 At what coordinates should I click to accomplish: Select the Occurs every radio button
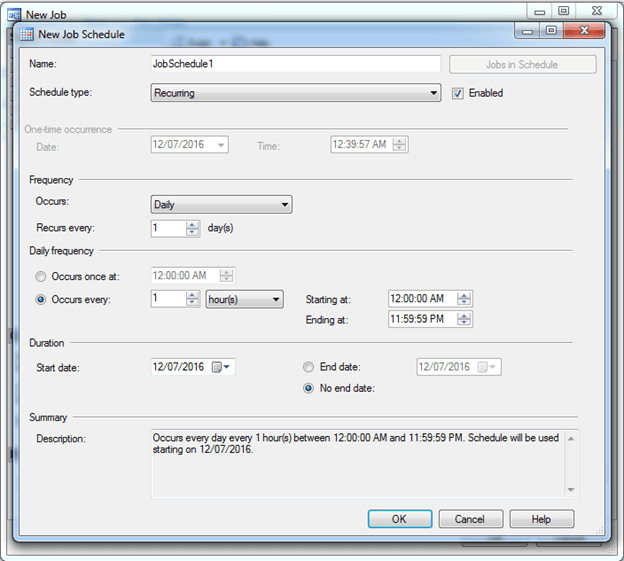[41, 300]
